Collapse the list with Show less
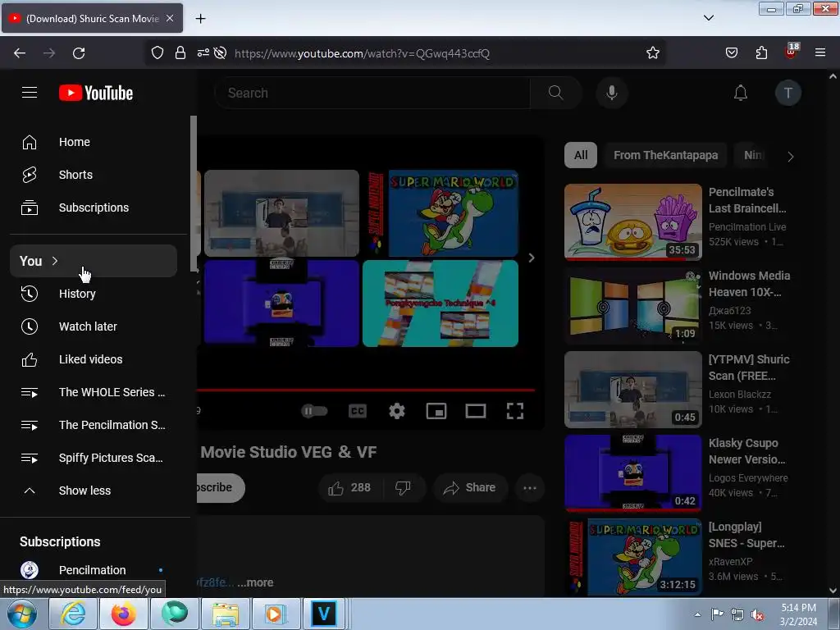840x630 pixels. click(94, 491)
